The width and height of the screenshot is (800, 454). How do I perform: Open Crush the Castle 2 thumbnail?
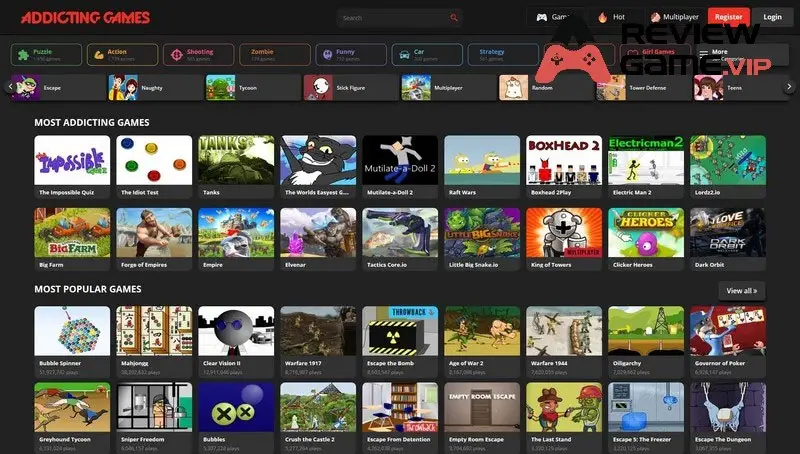tap(318, 407)
